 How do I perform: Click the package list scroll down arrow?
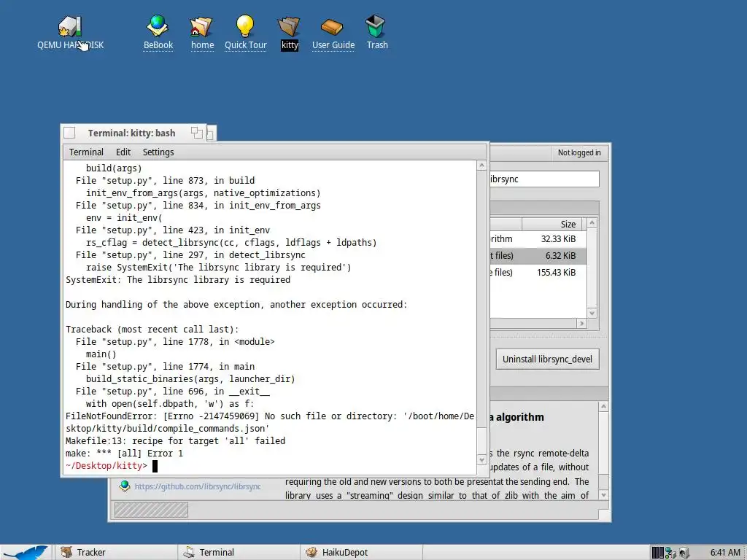(592, 313)
